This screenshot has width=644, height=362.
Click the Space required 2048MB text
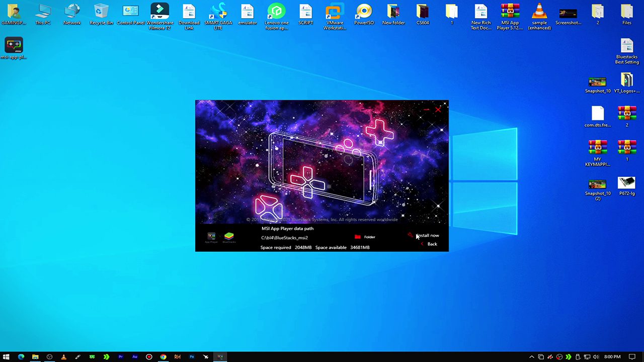pos(286,247)
